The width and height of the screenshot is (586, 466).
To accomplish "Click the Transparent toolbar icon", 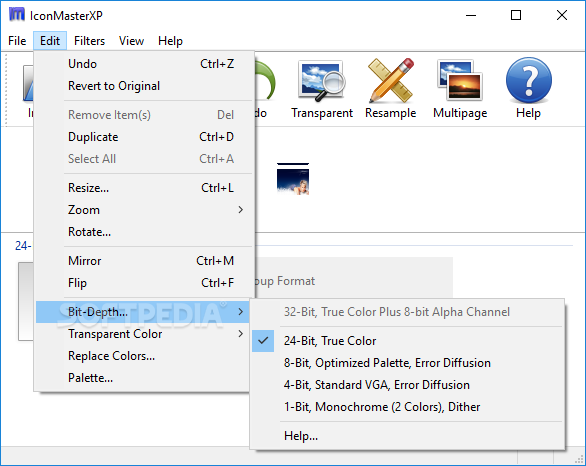I will coord(322,89).
